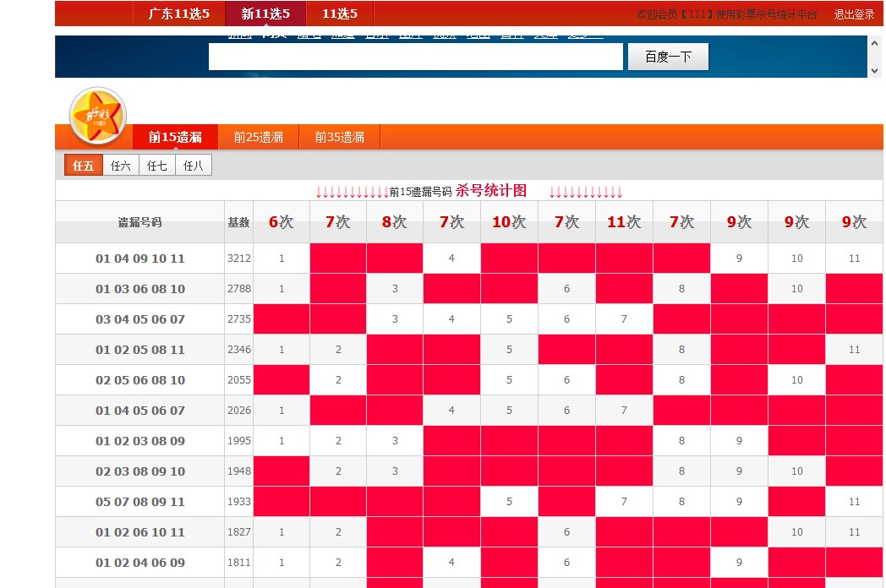This screenshot has width=886, height=588.
Task: Switch to the 任七 option
Action: [x=156, y=166]
